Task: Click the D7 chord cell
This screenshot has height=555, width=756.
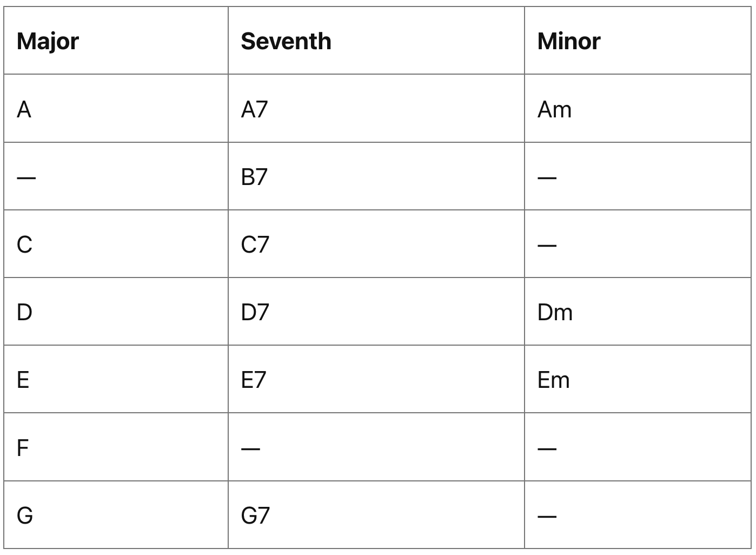Action: click(x=255, y=313)
